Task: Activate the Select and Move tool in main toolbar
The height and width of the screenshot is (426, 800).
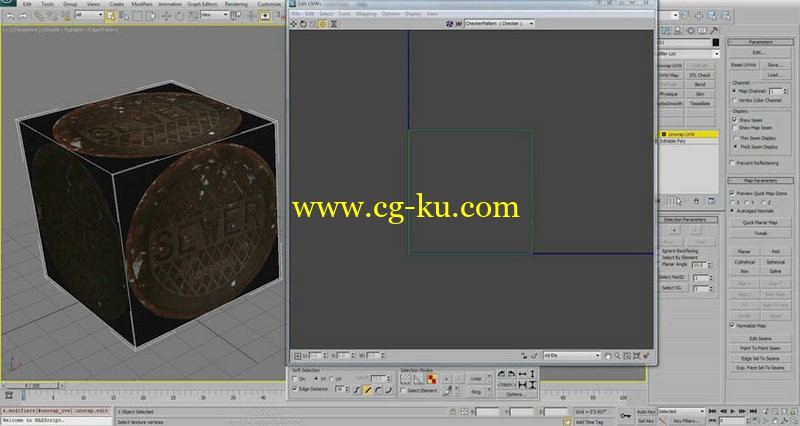Action: coord(166,16)
